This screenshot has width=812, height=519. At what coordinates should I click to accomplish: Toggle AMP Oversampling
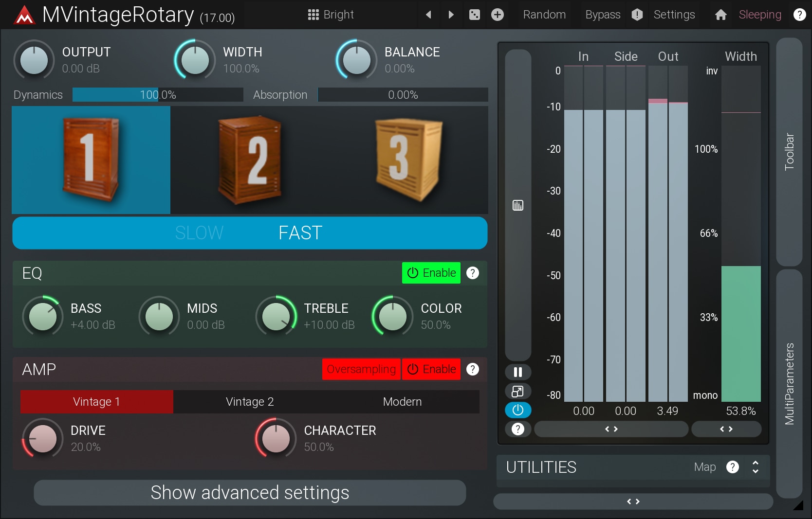pos(361,369)
